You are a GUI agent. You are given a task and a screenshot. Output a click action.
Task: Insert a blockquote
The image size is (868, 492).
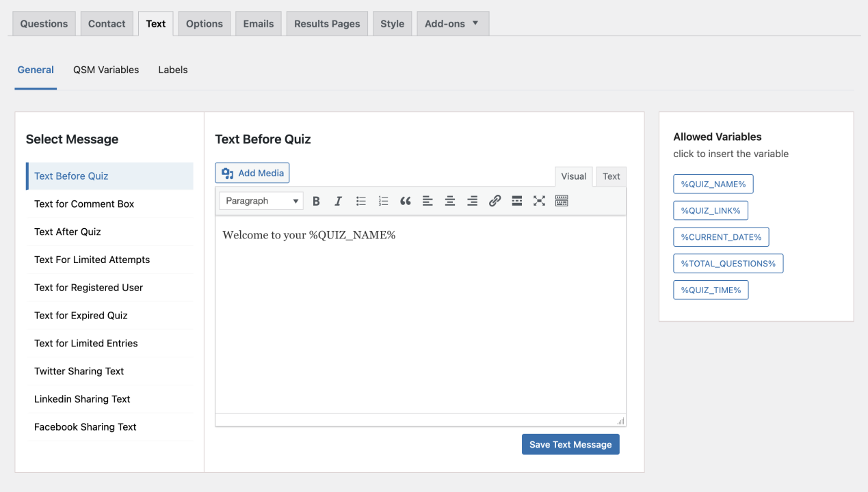pyautogui.click(x=404, y=200)
